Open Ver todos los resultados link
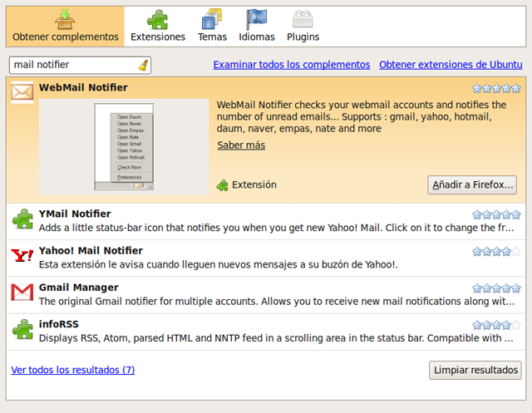 (73, 370)
